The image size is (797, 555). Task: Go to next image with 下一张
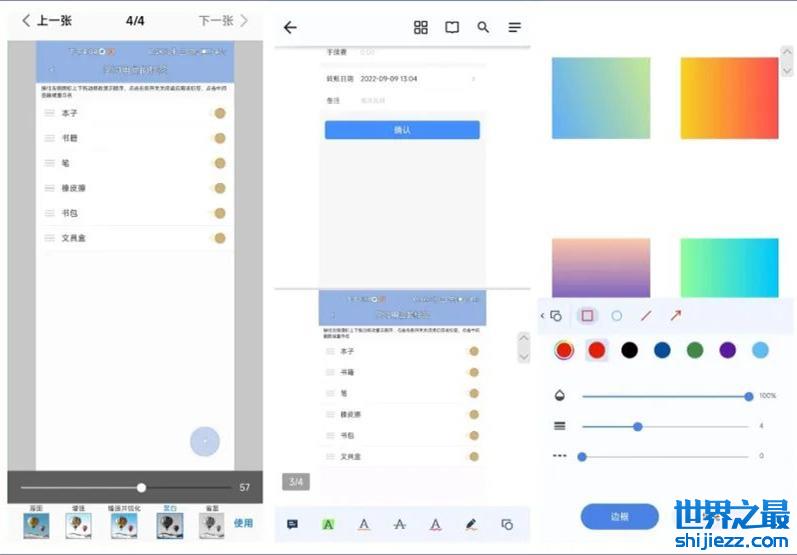coord(222,21)
